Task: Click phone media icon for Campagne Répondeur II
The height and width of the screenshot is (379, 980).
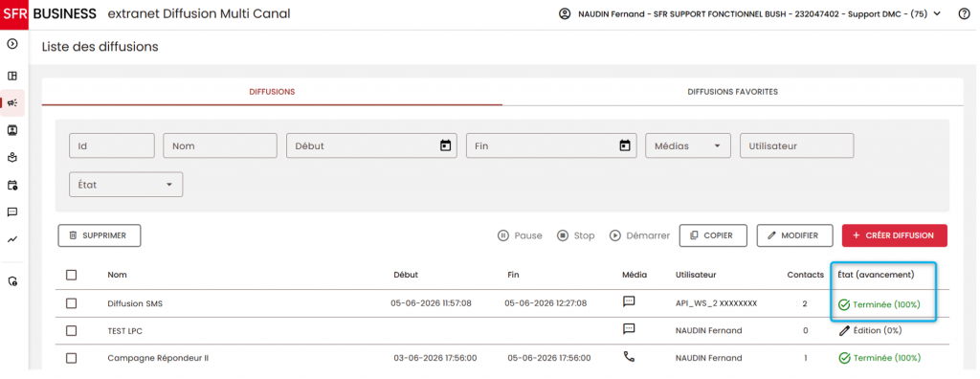Action: tap(629, 357)
